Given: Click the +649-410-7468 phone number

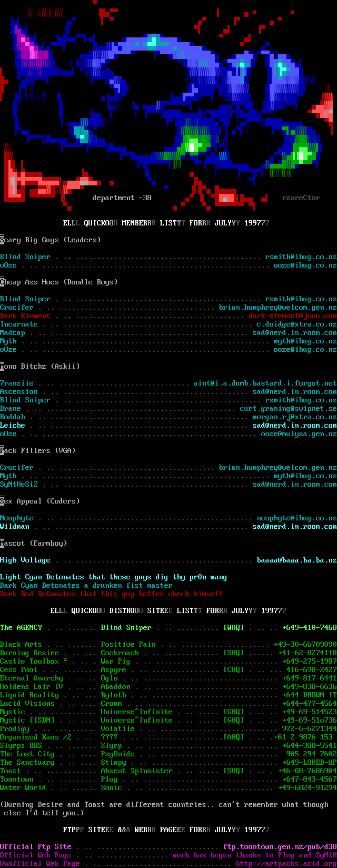Looking at the screenshot, I should click(309, 628).
